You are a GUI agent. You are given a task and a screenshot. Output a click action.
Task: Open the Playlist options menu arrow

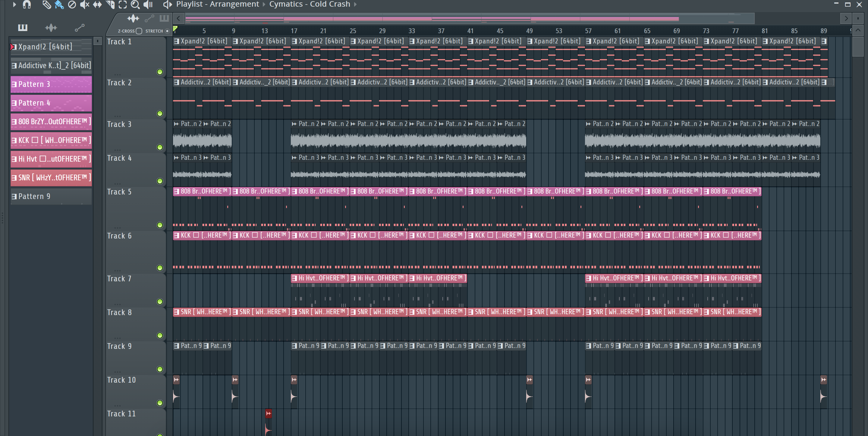(x=14, y=5)
